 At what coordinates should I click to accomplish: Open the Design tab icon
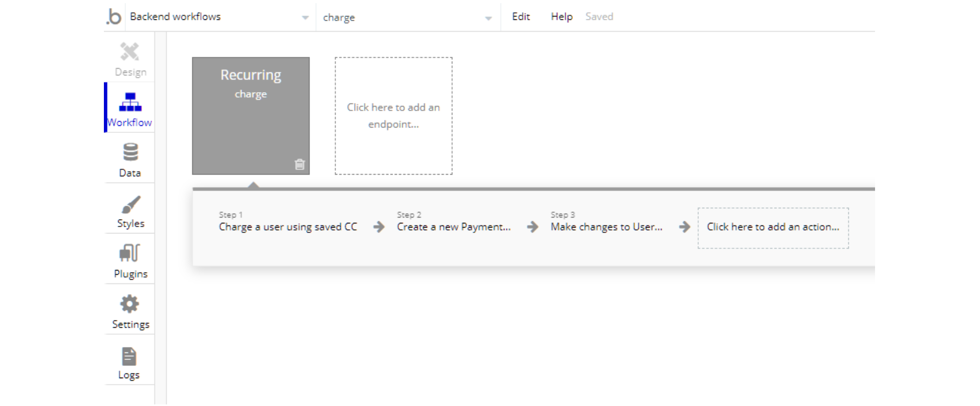(x=130, y=52)
